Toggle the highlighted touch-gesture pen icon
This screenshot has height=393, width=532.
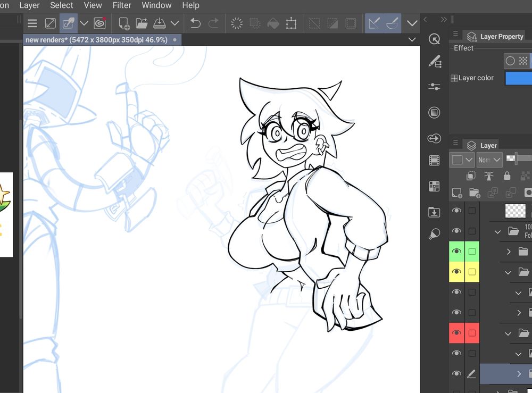[x=68, y=23]
